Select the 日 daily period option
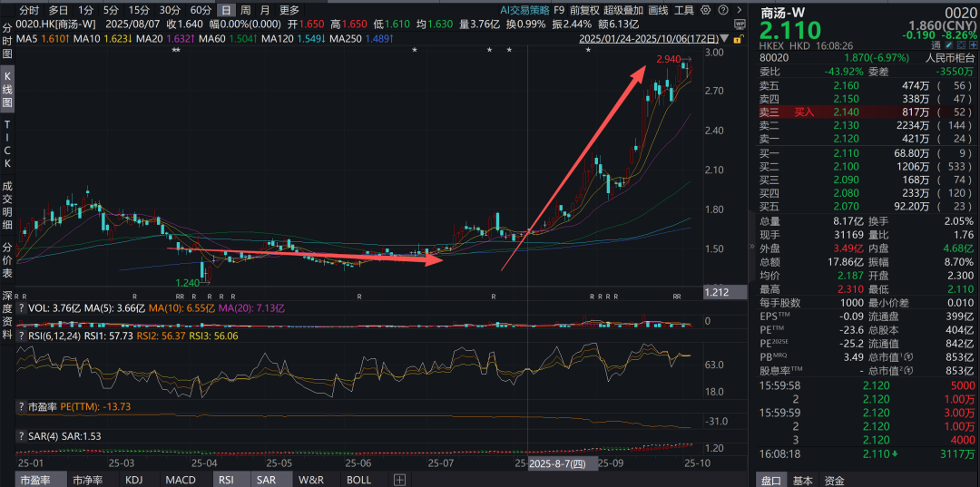 click(224, 10)
